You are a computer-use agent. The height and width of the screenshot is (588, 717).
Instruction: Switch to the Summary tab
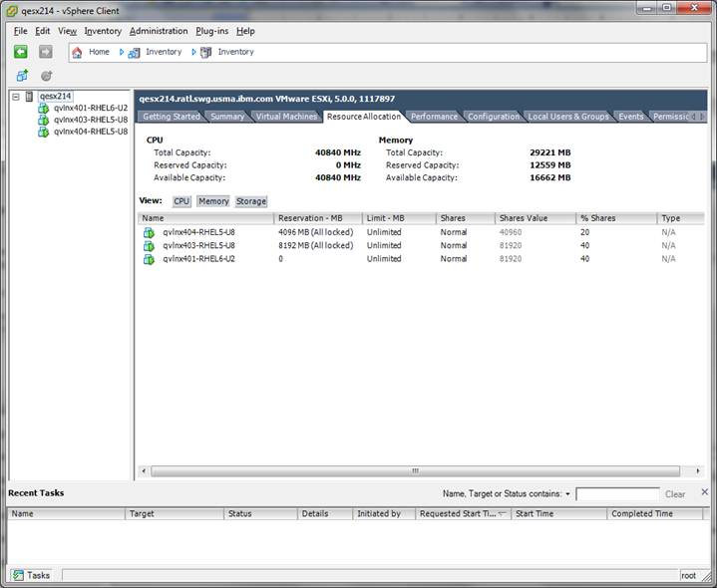point(227,117)
